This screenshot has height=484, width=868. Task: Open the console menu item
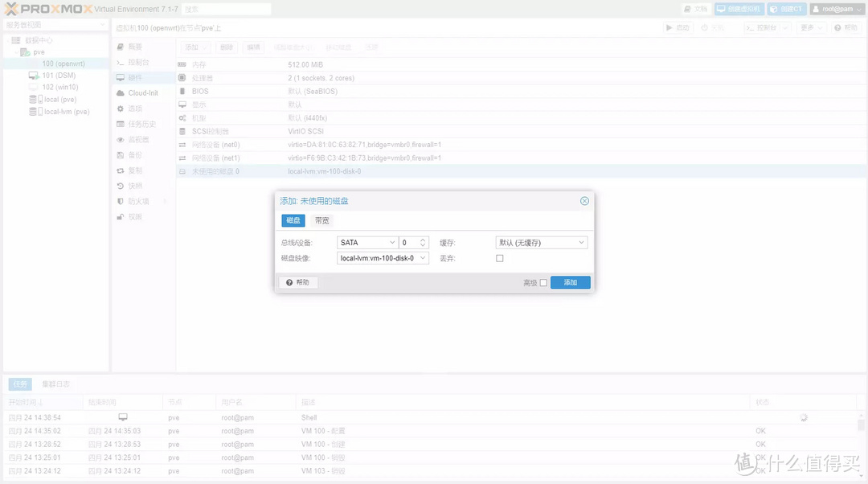click(143, 62)
